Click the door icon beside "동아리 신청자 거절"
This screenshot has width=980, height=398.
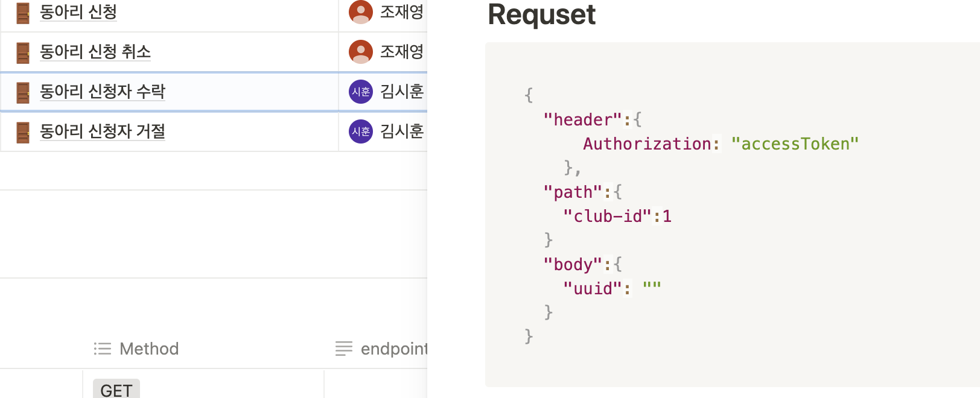click(x=24, y=132)
